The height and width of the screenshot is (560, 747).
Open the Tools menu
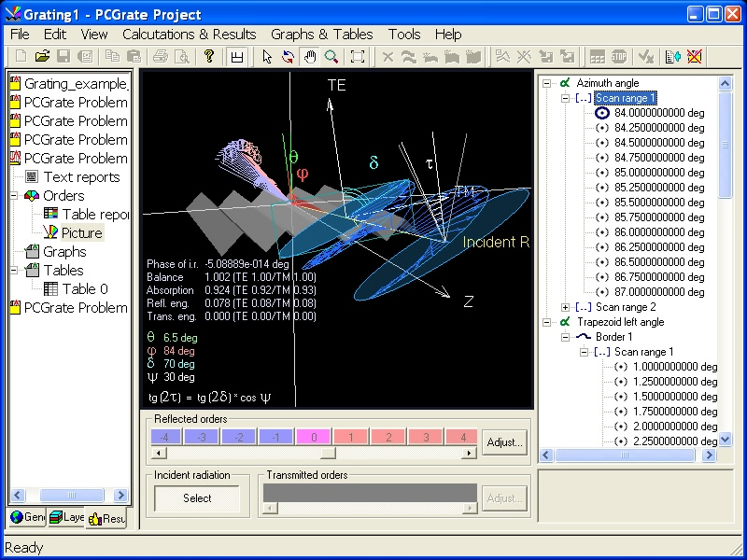[404, 35]
